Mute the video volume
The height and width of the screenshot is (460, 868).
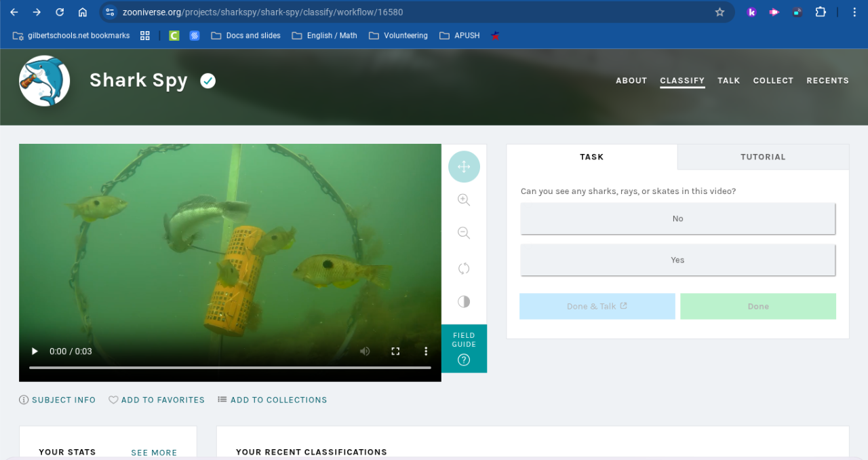(x=365, y=351)
